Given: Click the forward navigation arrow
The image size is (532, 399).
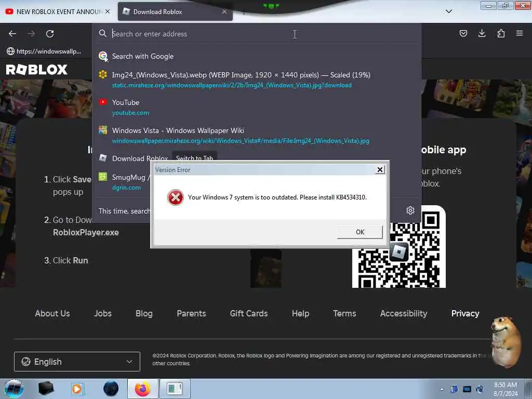Looking at the screenshot, I should (31, 34).
